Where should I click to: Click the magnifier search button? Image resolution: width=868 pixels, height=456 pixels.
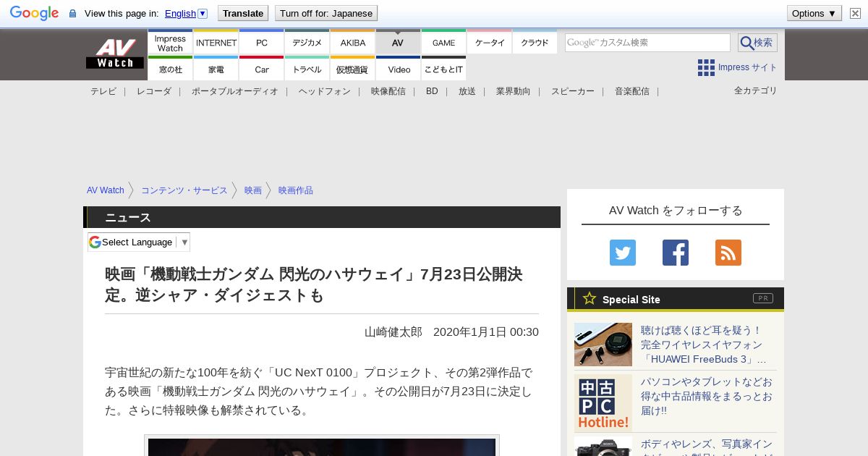point(757,43)
